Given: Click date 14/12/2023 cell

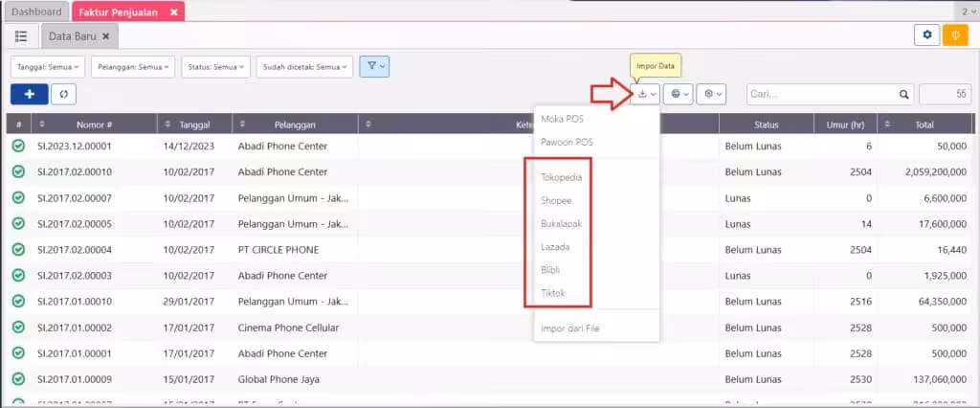Looking at the screenshot, I should [x=189, y=146].
